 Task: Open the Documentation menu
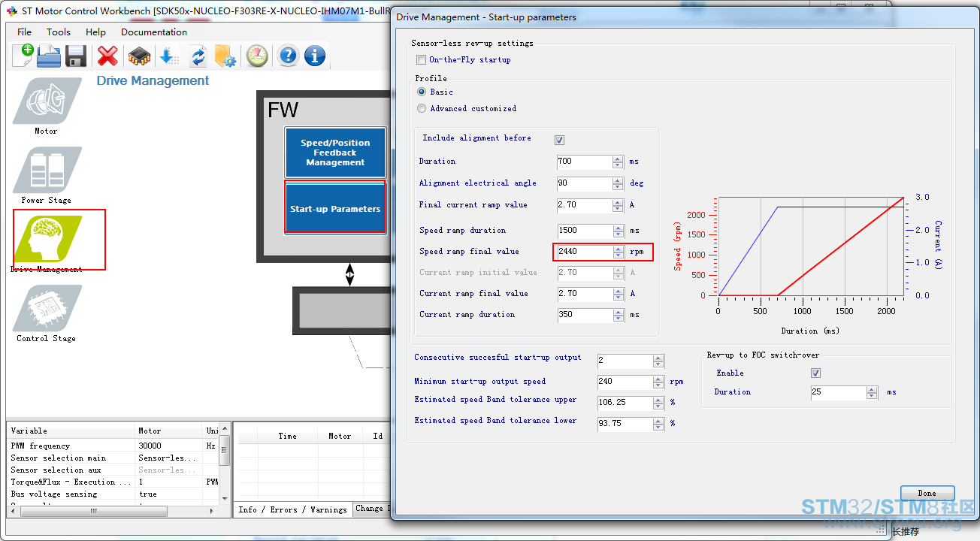click(154, 32)
